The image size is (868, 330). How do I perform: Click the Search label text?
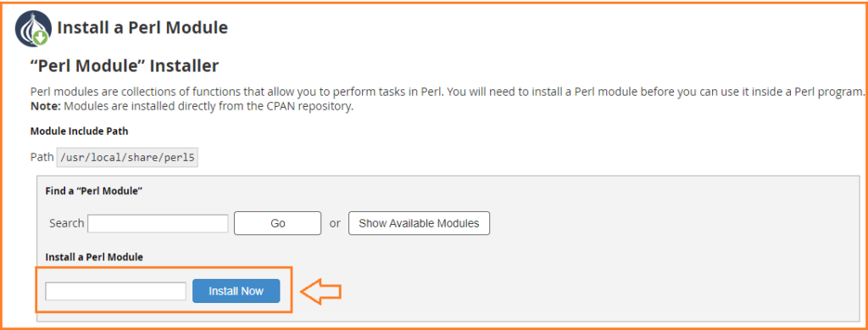click(x=66, y=223)
